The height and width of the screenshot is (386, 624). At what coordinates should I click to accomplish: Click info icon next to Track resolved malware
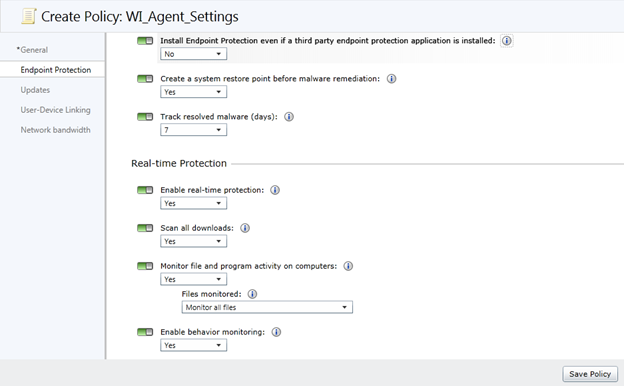[x=289, y=117]
